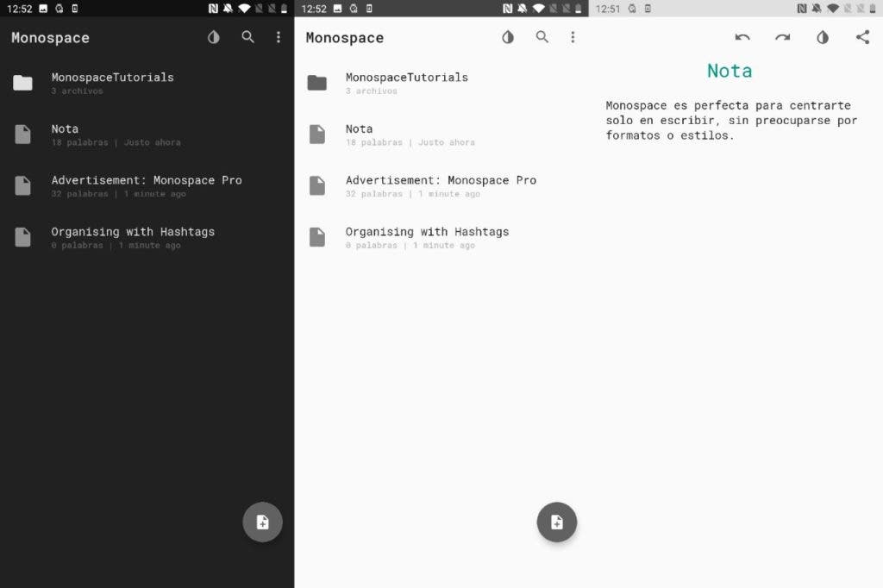Share the Nota note
The image size is (883, 588).
[x=862, y=37]
